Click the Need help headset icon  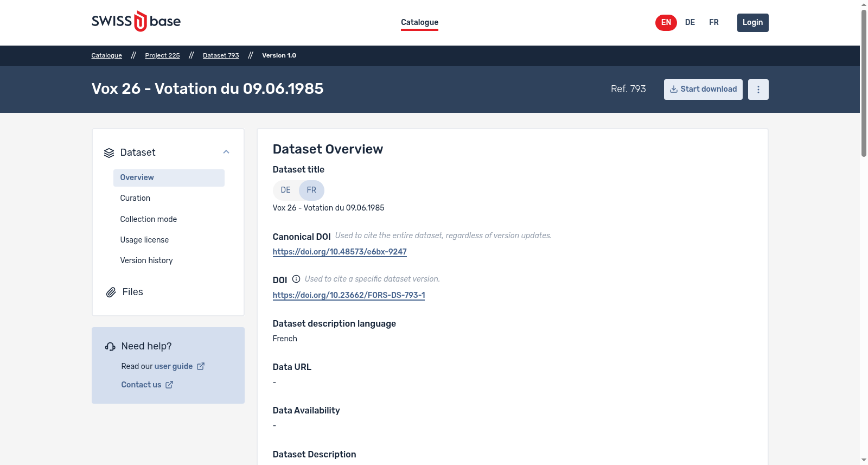110,347
